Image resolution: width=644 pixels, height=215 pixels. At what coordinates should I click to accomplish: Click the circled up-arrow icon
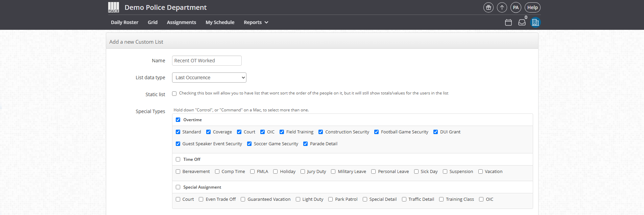point(502,7)
